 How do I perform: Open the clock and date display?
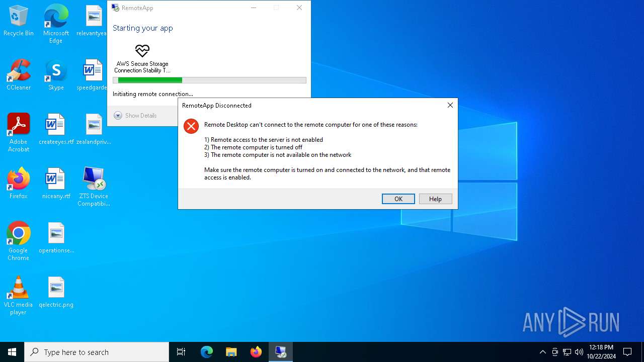(601, 352)
